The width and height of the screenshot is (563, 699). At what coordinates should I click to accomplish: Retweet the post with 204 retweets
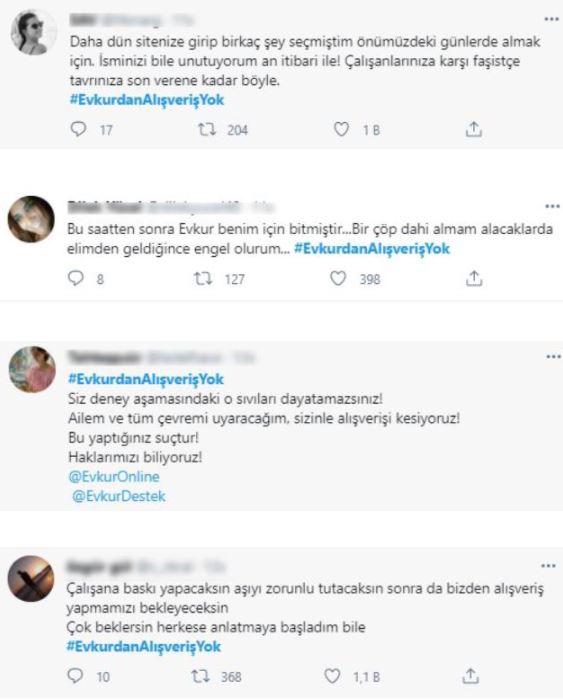coord(207,130)
